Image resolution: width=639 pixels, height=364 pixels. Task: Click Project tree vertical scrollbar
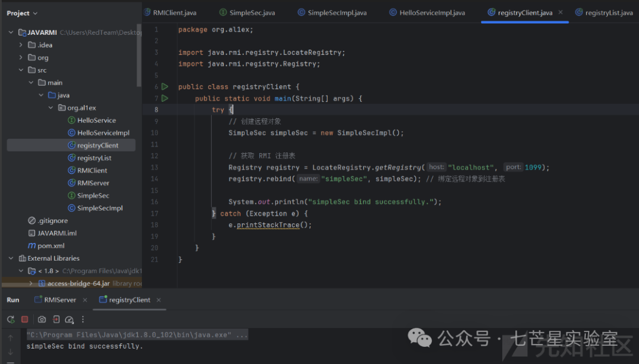[139, 57]
